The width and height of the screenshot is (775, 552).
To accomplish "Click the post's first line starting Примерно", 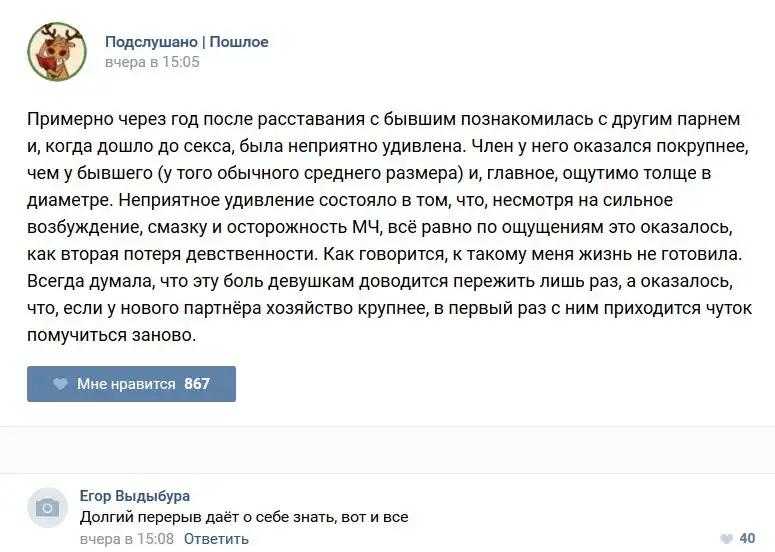I will (384, 120).
